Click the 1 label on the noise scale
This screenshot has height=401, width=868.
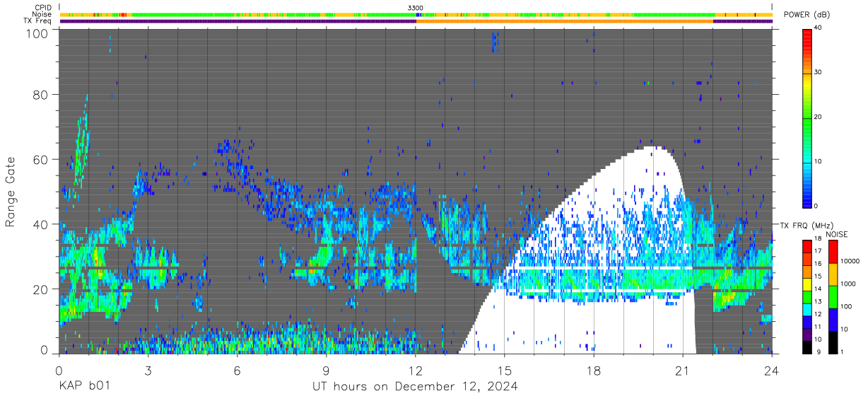tap(842, 351)
